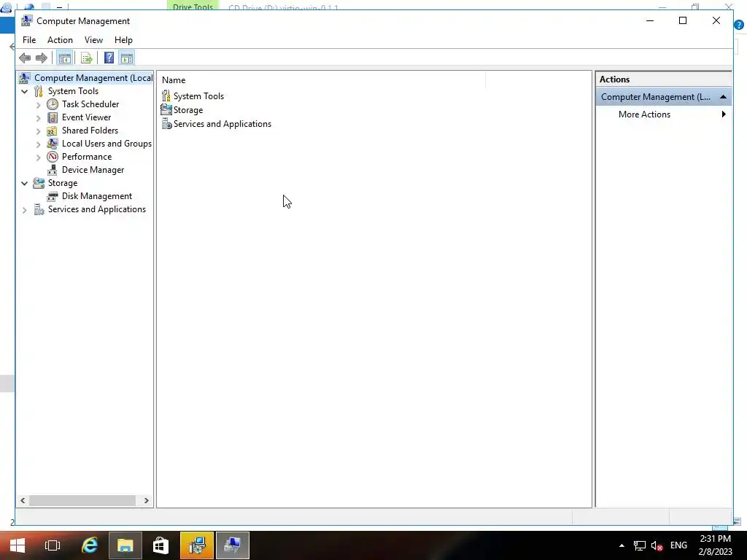Expand the Event Viewer node

click(39, 117)
